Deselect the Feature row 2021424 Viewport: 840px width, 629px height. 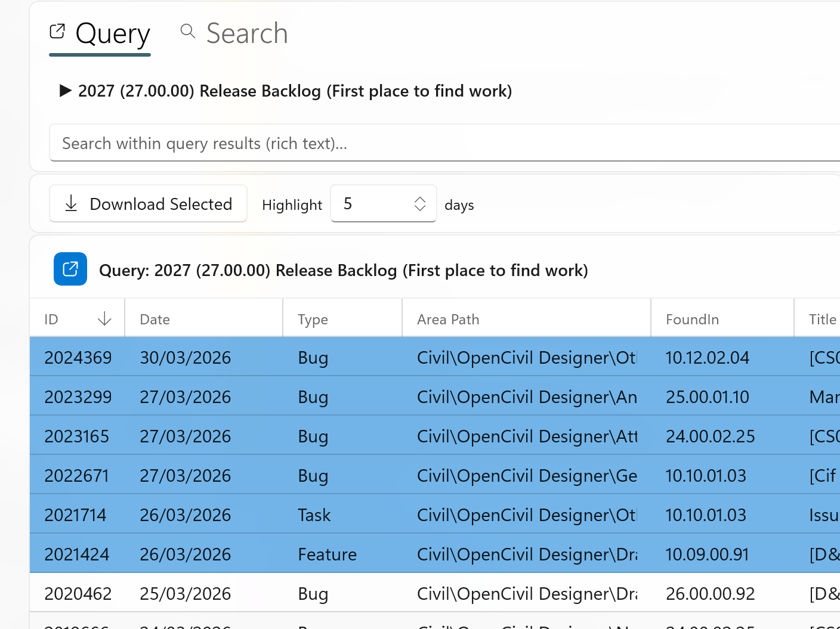pos(239,553)
